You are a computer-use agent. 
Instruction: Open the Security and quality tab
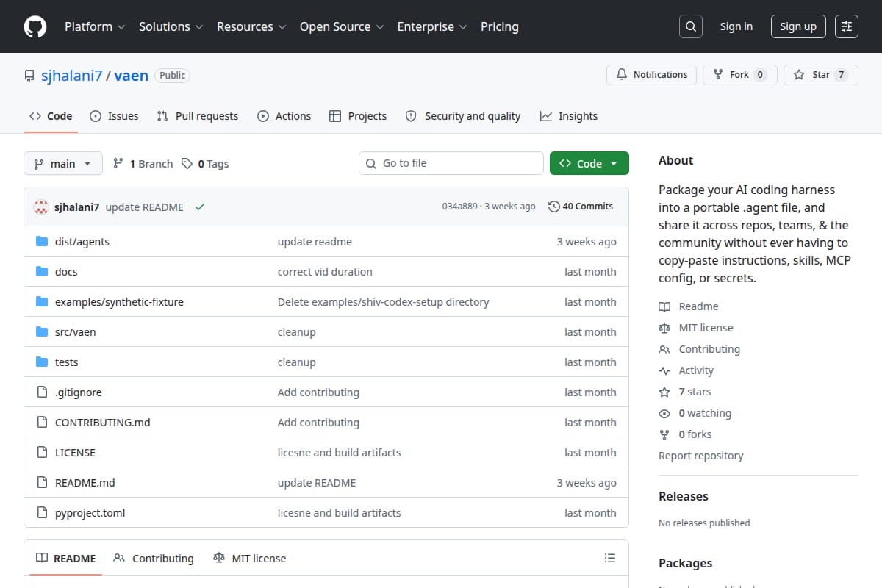(463, 116)
